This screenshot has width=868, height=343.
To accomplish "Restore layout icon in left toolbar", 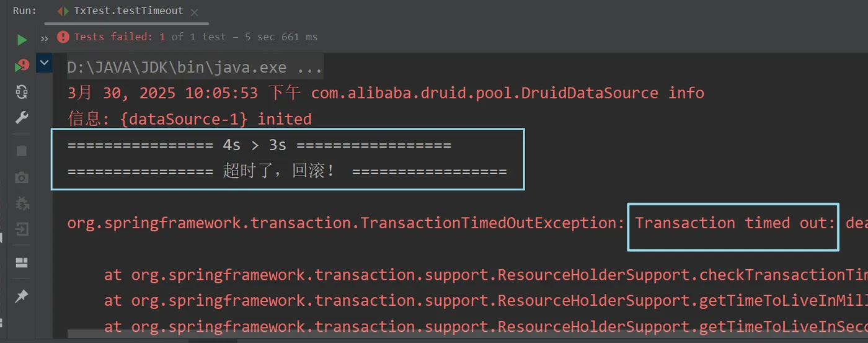I will pos(22,263).
